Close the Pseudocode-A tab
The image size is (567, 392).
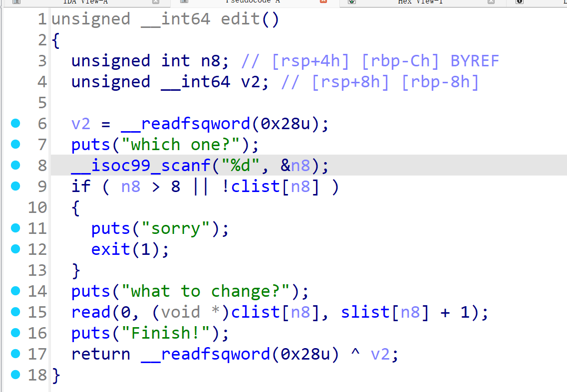pyautogui.click(x=323, y=1)
